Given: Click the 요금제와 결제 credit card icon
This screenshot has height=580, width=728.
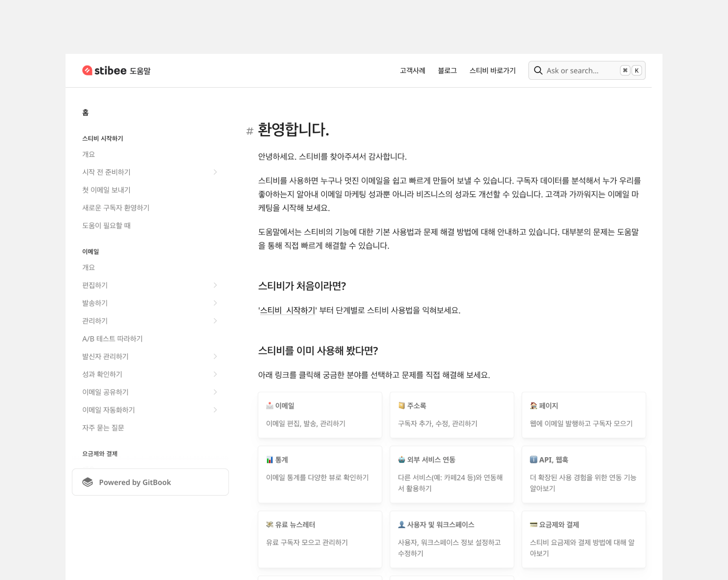Looking at the screenshot, I should tap(533, 525).
